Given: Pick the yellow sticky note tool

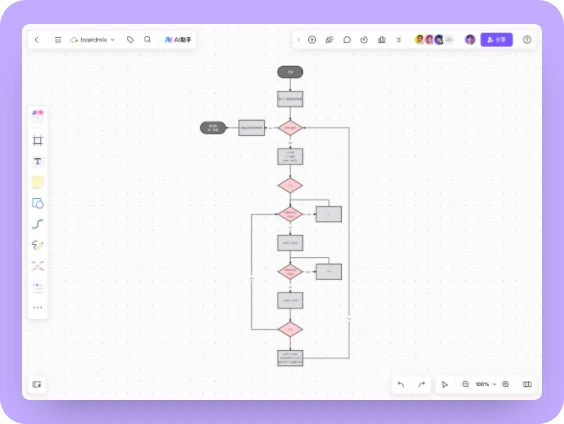Looking at the screenshot, I should [37, 182].
